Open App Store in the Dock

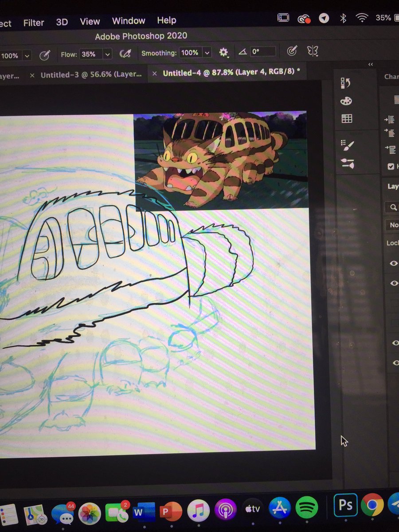tap(280, 508)
